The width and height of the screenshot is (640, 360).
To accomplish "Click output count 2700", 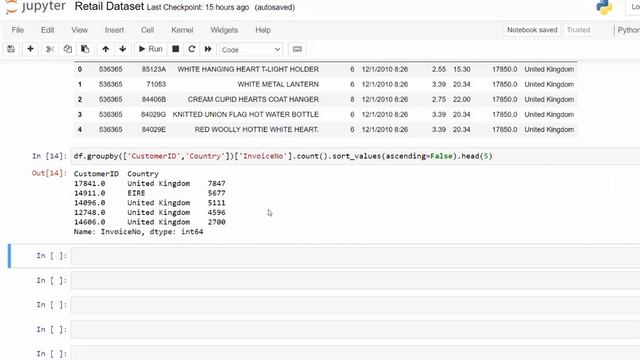I will 216,222.
